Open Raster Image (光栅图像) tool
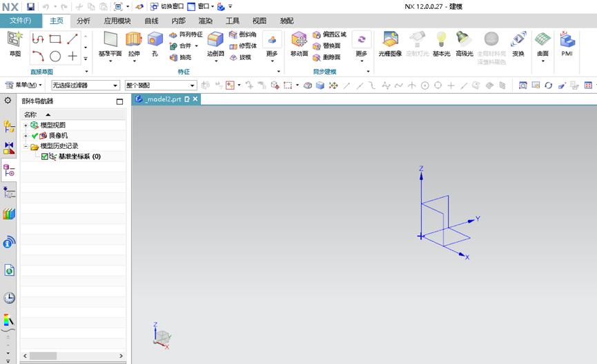The image size is (597, 364). pos(390,43)
